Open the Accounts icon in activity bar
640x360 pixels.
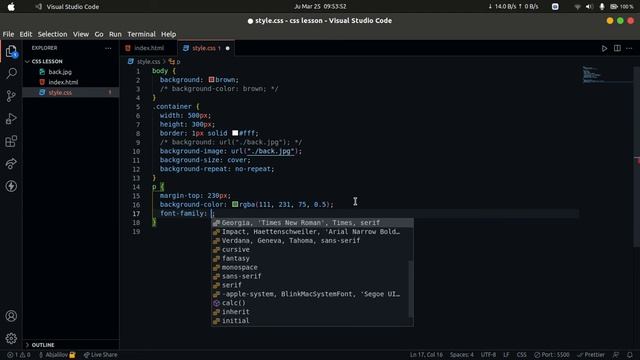pos(11,316)
